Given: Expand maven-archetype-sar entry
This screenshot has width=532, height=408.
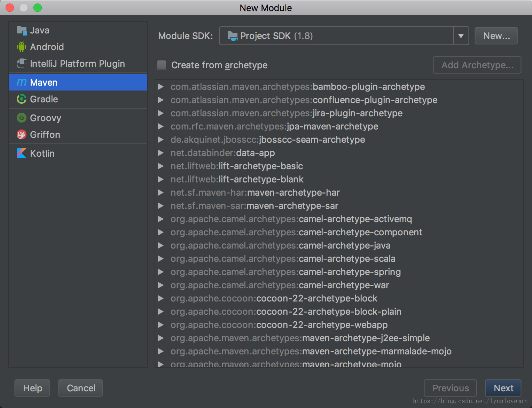Looking at the screenshot, I should pyautogui.click(x=161, y=206).
